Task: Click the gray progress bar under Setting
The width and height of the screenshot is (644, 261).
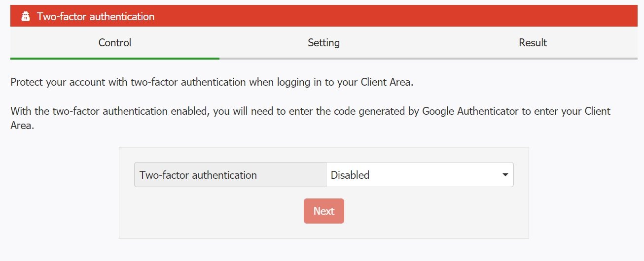Action: click(323, 58)
